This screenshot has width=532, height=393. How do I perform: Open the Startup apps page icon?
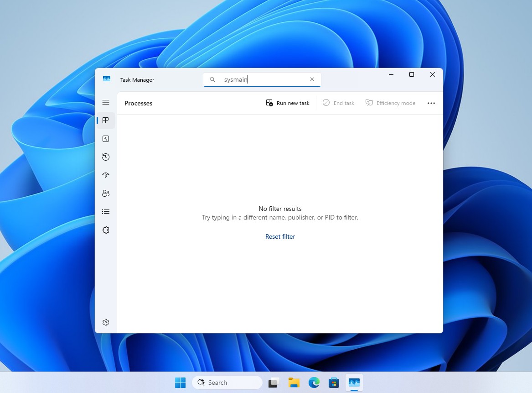point(106,175)
